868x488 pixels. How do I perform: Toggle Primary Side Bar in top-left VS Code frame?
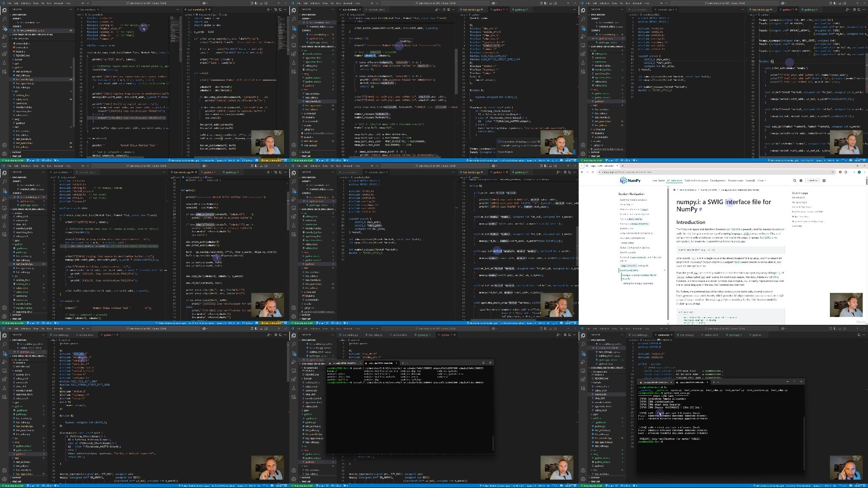(256, 3)
